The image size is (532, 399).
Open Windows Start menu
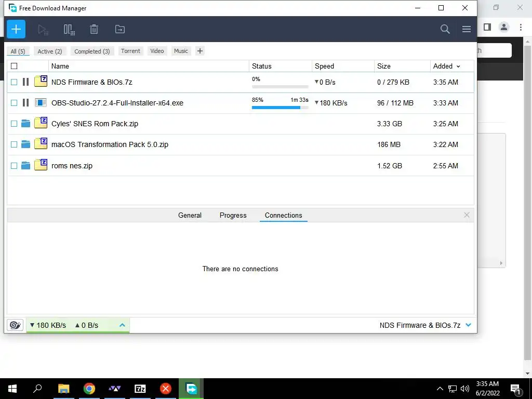click(x=12, y=389)
